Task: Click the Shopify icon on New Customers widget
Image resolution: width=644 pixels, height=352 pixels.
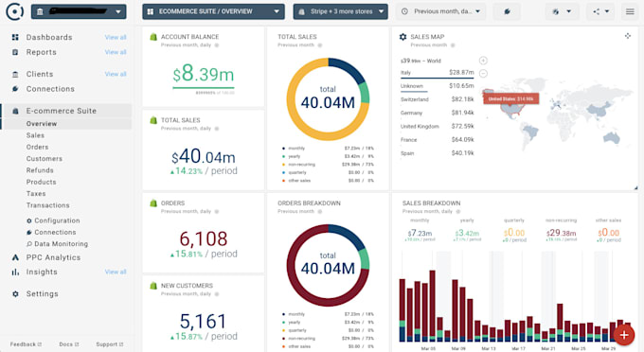Action: (x=153, y=286)
